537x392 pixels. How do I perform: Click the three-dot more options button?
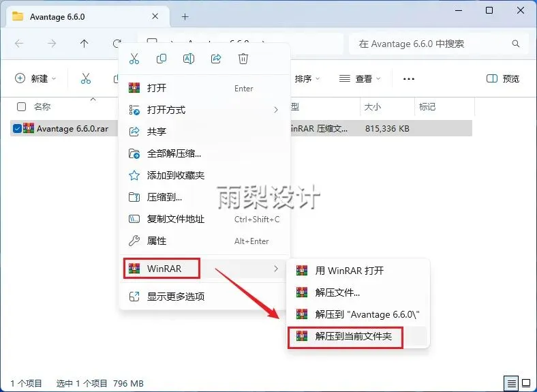[x=409, y=79]
